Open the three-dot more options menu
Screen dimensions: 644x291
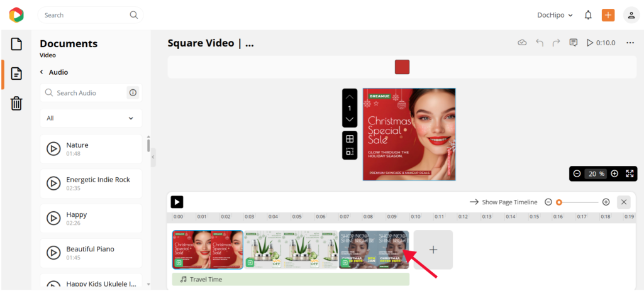(x=630, y=43)
